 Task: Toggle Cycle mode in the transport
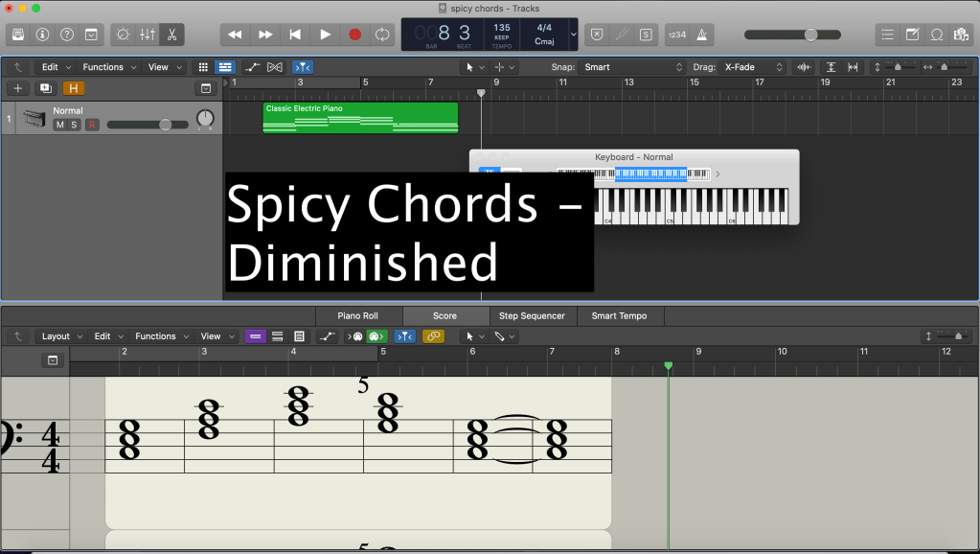pos(382,35)
